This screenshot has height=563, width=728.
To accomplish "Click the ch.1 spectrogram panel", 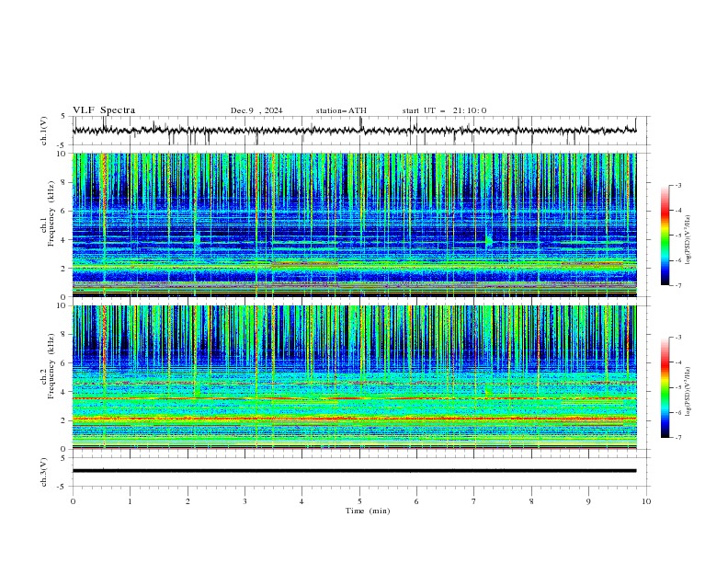I will [354, 224].
